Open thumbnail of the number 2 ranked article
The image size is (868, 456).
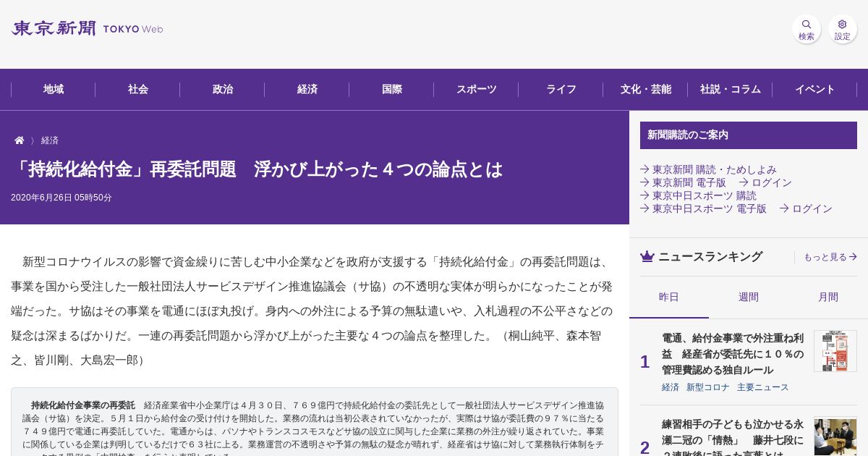[835, 436]
